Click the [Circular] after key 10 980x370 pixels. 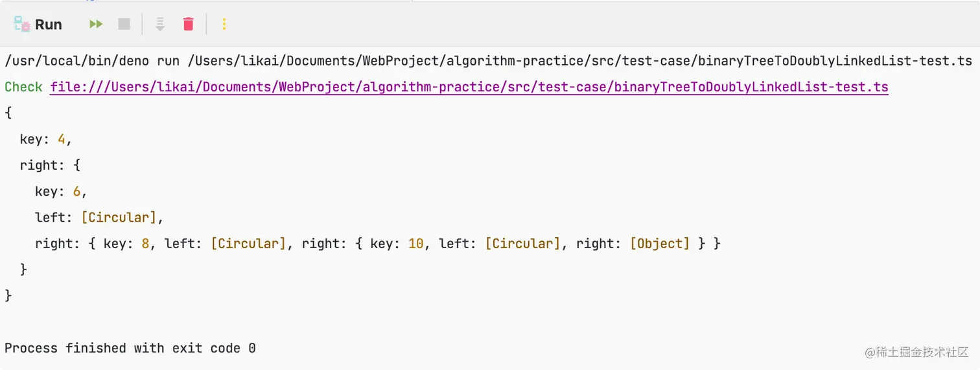pyautogui.click(x=522, y=244)
